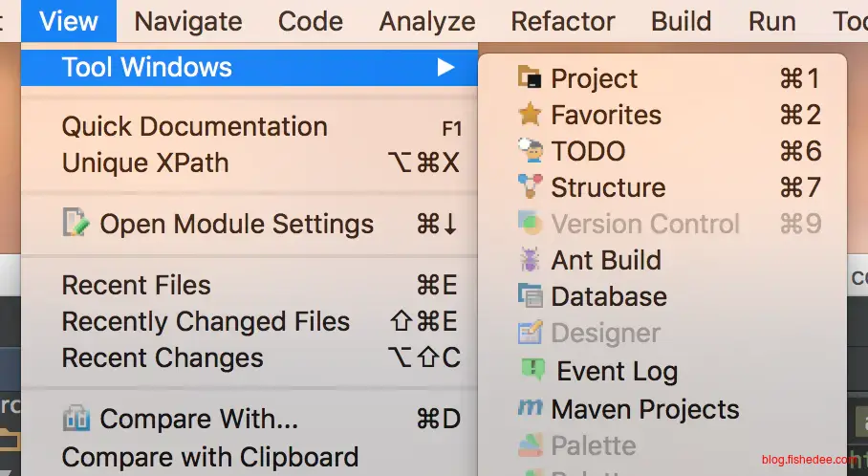Open the Analyze menu

point(426,21)
